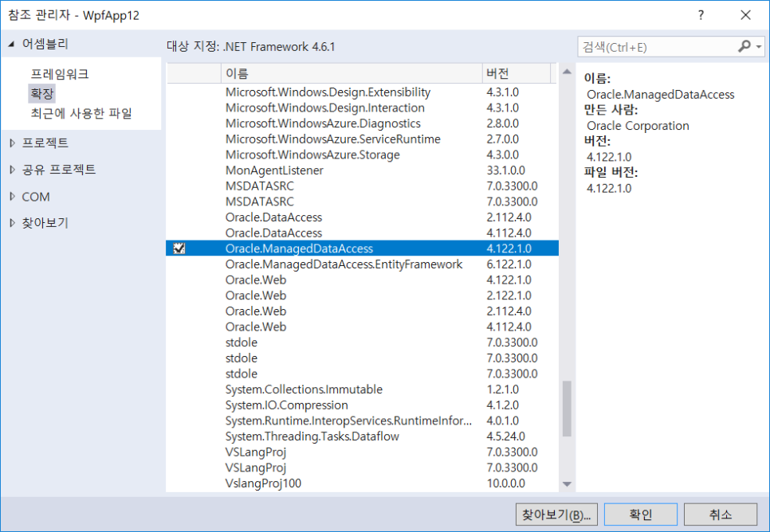The image size is (770, 532).
Task: Open 최근에 사용한 파일 category
Action: click(81, 113)
